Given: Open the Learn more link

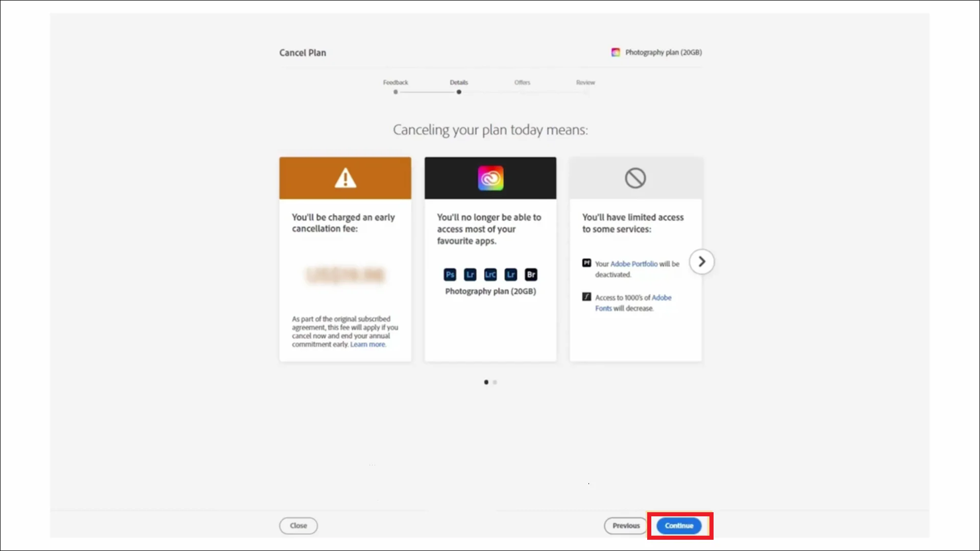Looking at the screenshot, I should pos(367,344).
